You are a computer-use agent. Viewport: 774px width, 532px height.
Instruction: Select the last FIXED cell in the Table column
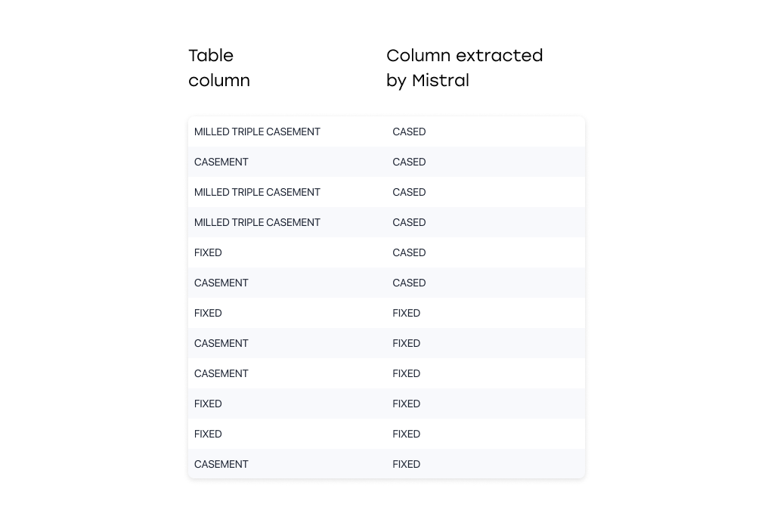coord(208,434)
